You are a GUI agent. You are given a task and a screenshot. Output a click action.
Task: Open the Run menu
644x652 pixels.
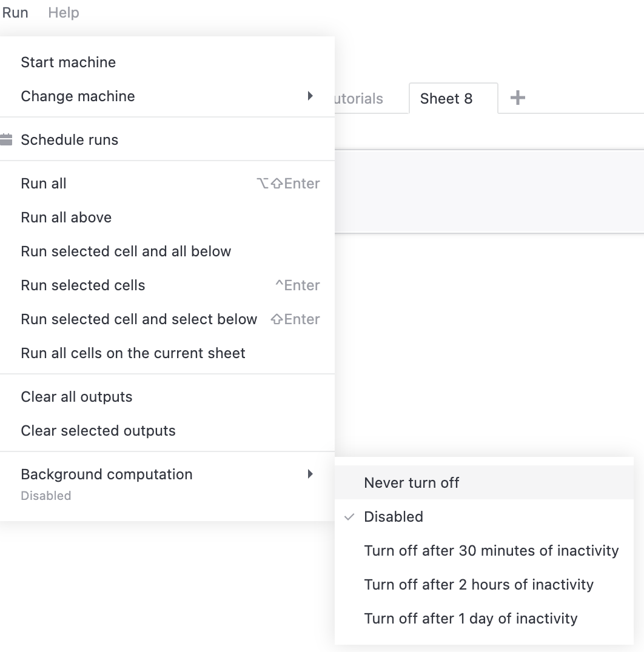14,12
